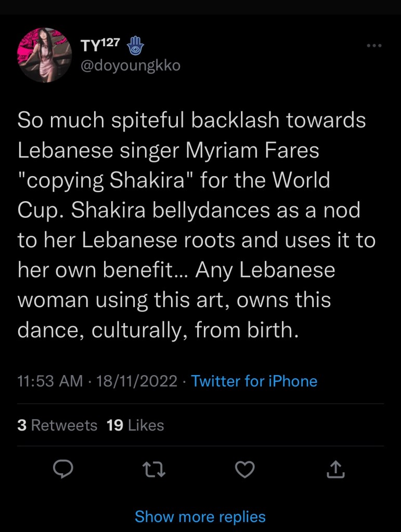This screenshot has height=532, width=401.
Task: Open the Twitter for iPhone source link
Action: (254, 381)
